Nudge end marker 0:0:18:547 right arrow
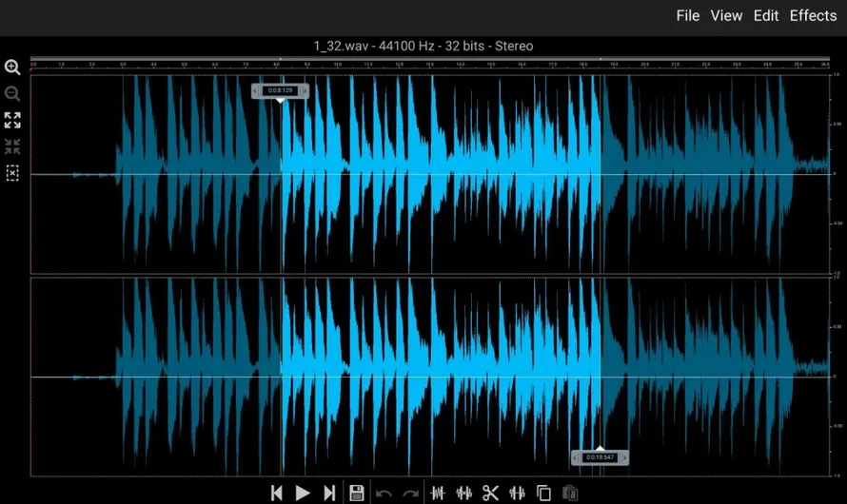Viewport: 847px width, 504px height. 624,457
